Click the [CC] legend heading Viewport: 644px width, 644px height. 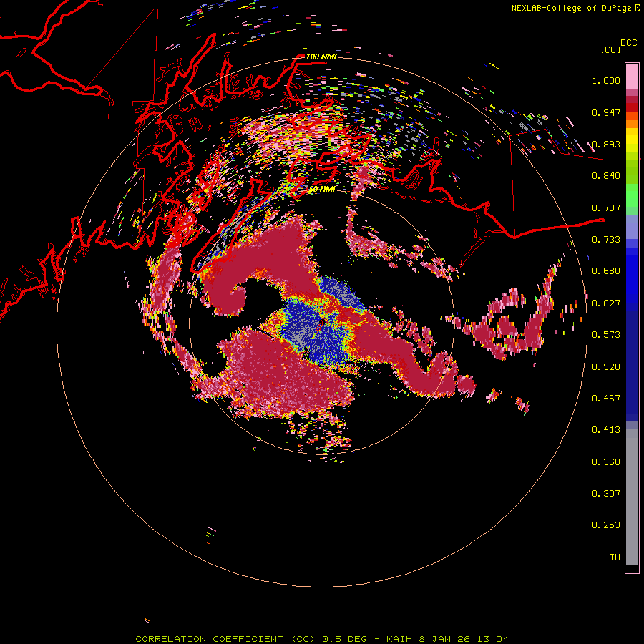[x=611, y=49]
